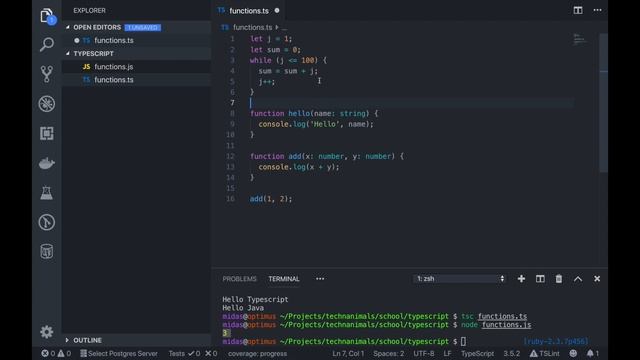The height and width of the screenshot is (360, 640).
Task: Open TSLint status warning
Action: (x=545, y=353)
